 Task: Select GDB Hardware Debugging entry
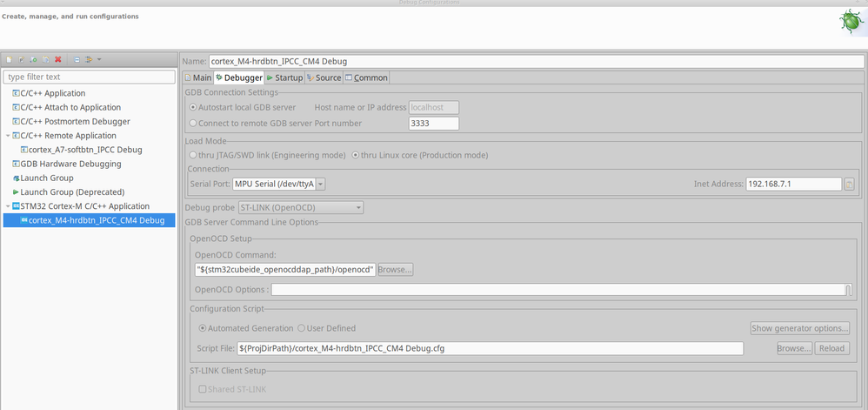(70, 164)
